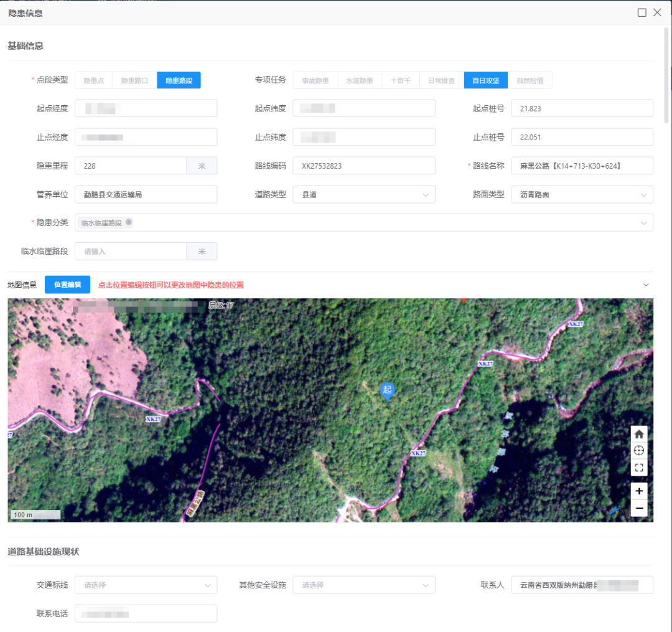Click the map home icon

pyautogui.click(x=638, y=434)
